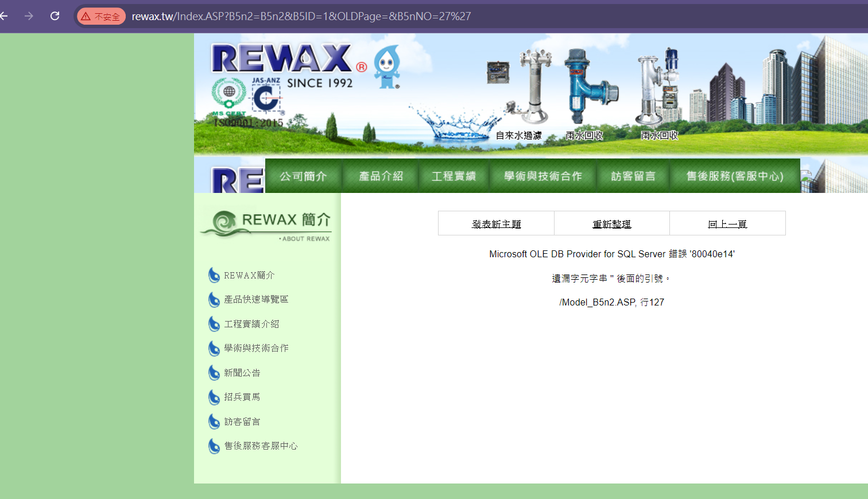
Task: Open the 公司簡介 menu item
Action: (304, 176)
